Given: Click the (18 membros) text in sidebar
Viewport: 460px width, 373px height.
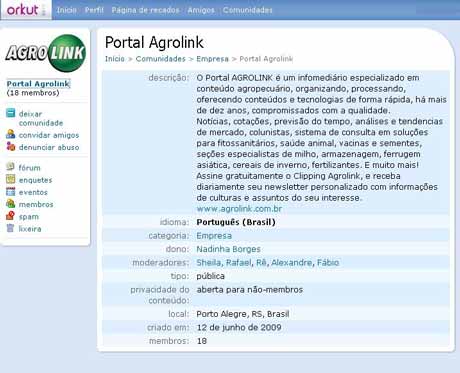Looking at the screenshot, I should (33, 93).
